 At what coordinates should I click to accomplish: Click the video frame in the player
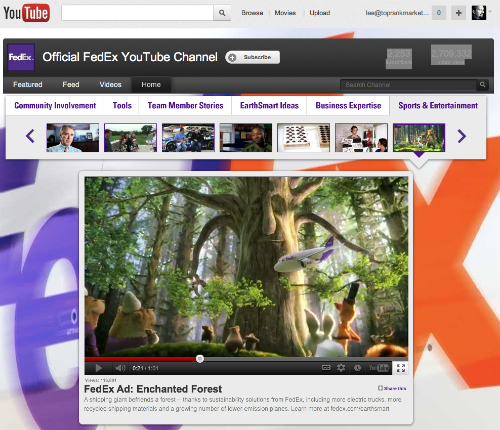point(246,267)
